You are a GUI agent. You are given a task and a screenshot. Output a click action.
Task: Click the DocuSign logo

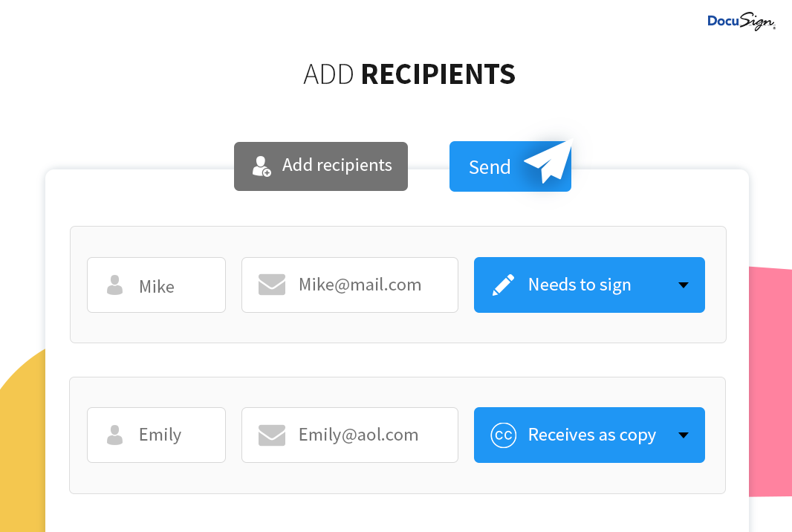[x=741, y=22]
